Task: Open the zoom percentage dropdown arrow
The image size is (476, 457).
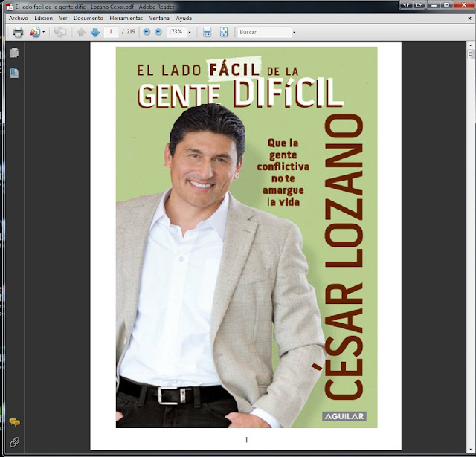Action: (x=190, y=32)
